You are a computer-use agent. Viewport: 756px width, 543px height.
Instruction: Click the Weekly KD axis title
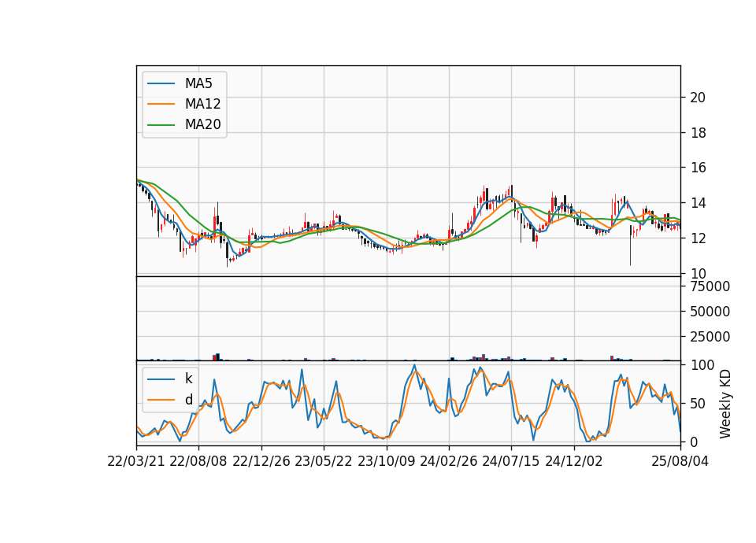coord(725,404)
